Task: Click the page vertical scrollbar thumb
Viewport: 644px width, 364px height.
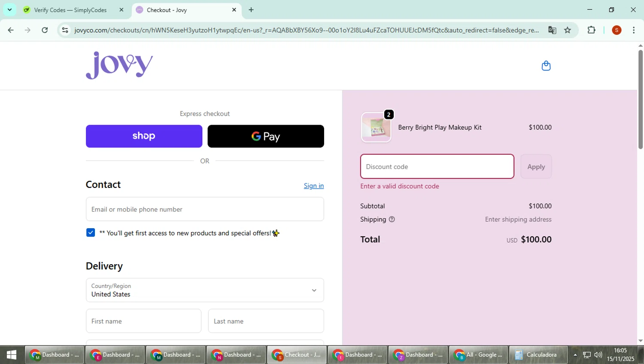Action: pyautogui.click(x=640, y=100)
